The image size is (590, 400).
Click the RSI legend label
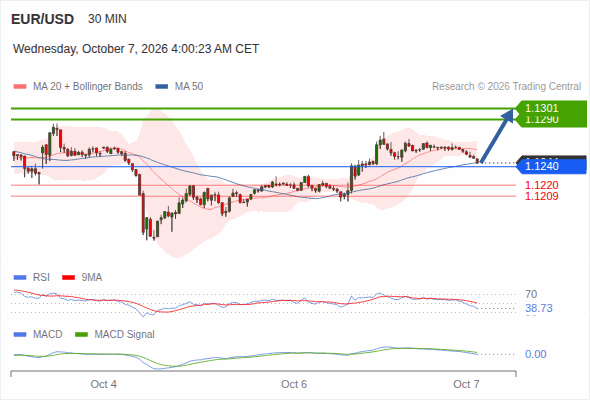point(41,277)
